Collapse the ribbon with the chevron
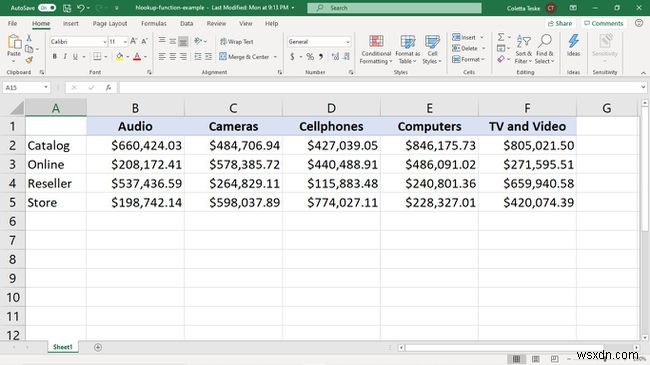 [x=643, y=73]
